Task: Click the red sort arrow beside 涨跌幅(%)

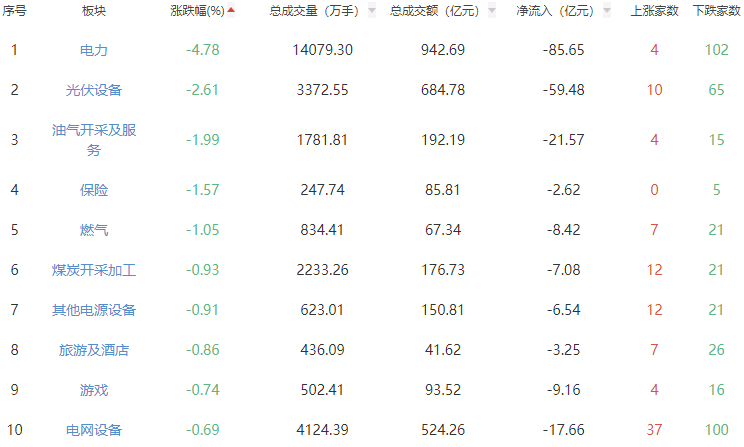Action: pyautogui.click(x=232, y=11)
